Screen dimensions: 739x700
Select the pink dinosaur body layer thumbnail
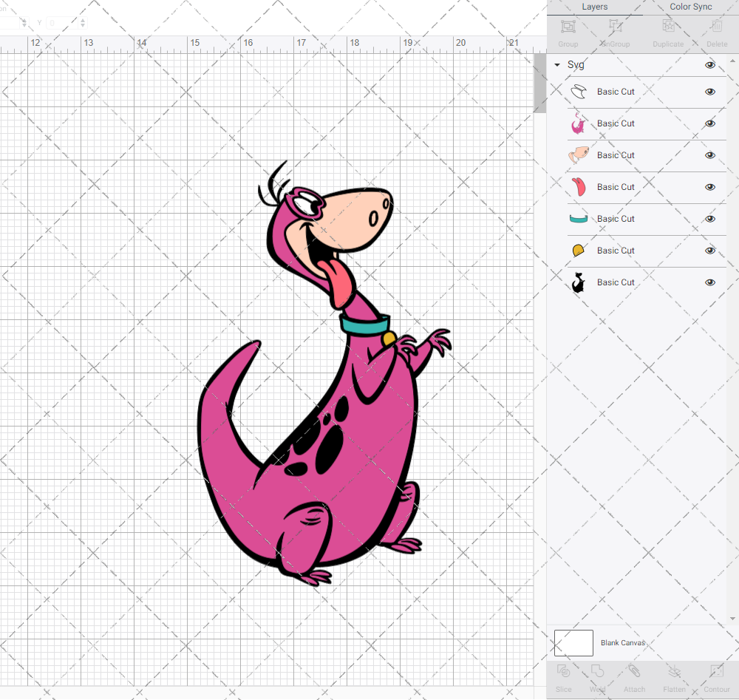point(579,123)
